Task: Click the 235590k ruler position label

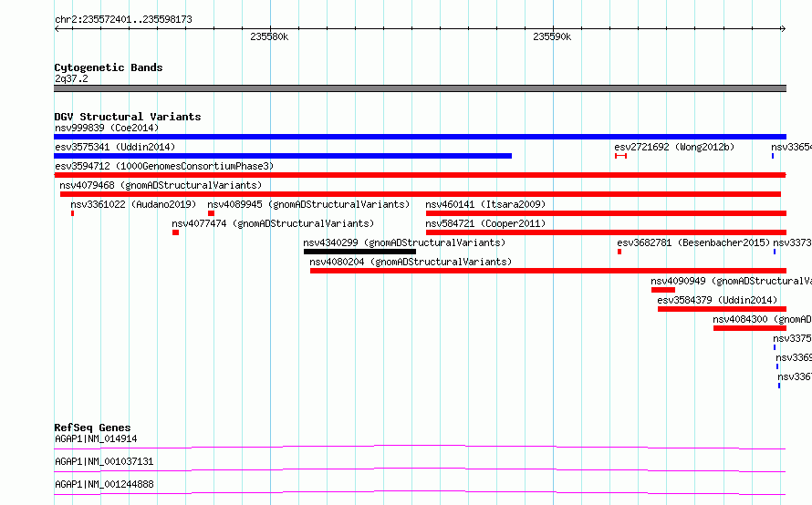Action: [x=552, y=36]
